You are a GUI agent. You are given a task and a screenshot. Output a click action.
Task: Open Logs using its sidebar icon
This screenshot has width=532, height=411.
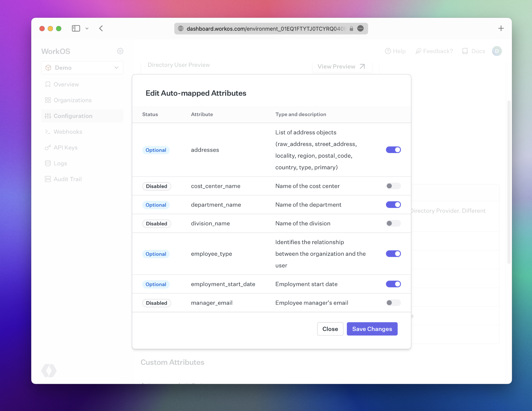pos(48,163)
